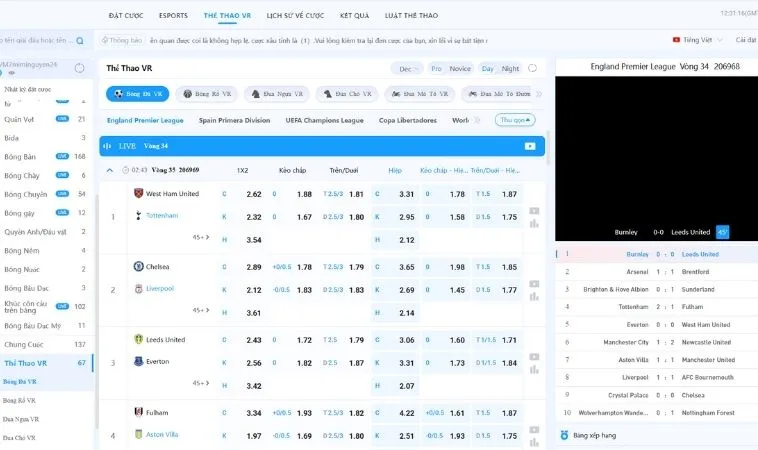The height and width of the screenshot is (450, 758).
Task: Show more leagues with arrow after World
Action: [x=477, y=120]
